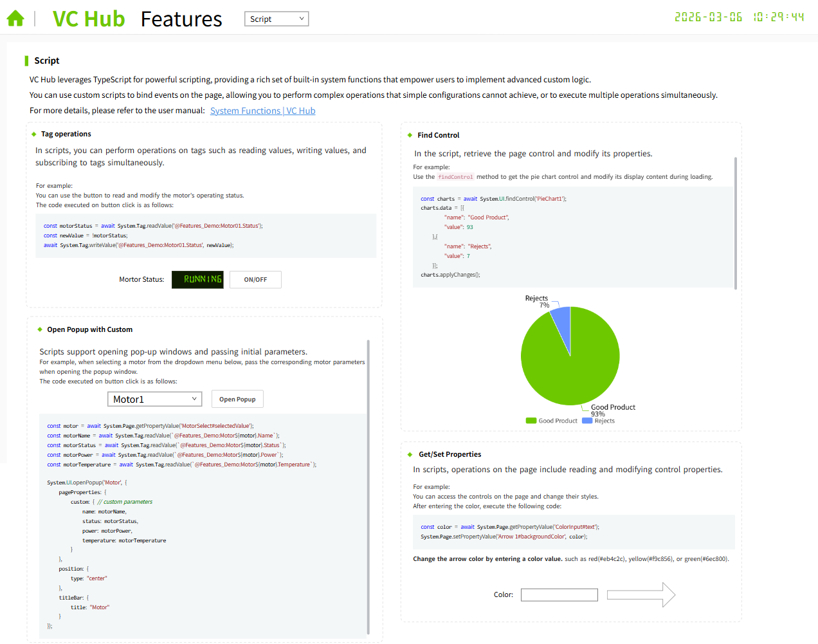818x644 pixels.
Task: Click the diamond bullet beside Tag operations
Action: pyautogui.click(x=33, y=134)
